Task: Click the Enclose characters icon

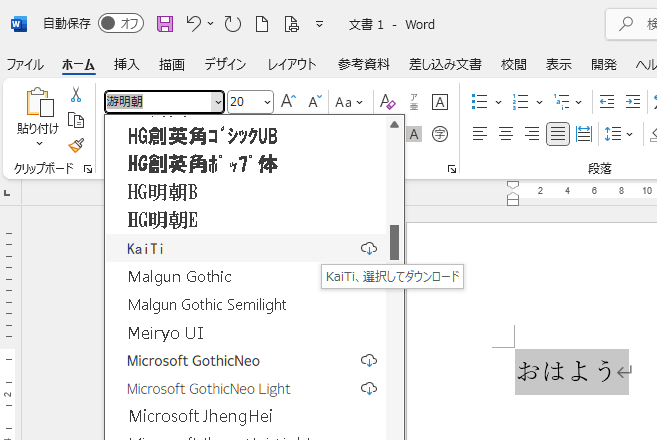Action: [x=440, y=135]
